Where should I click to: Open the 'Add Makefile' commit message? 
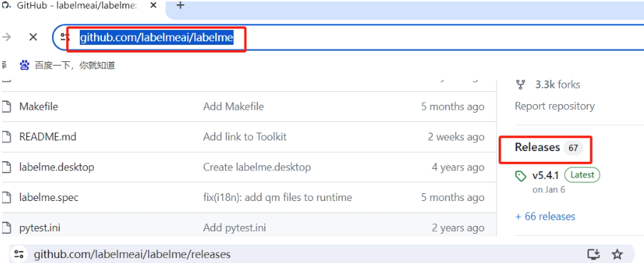coord(233,106)
